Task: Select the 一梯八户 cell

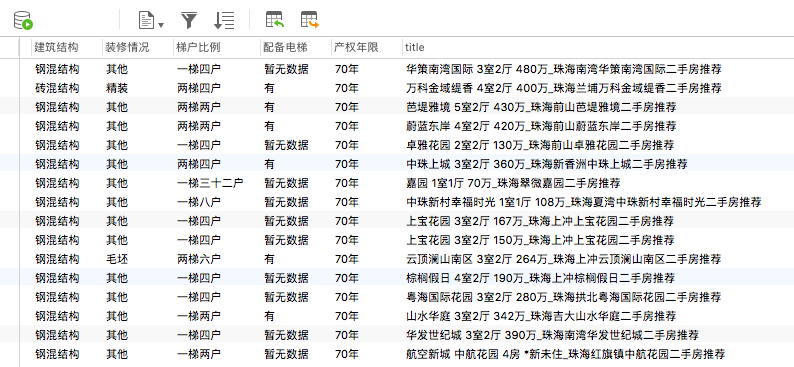Action: tap(198, 202)
